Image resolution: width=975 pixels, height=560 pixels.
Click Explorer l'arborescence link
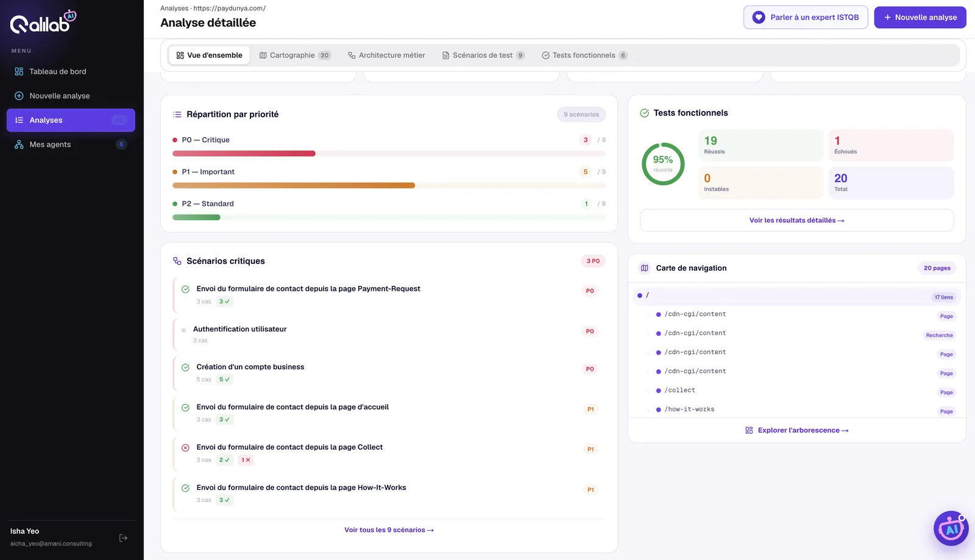tap(797, 430)
